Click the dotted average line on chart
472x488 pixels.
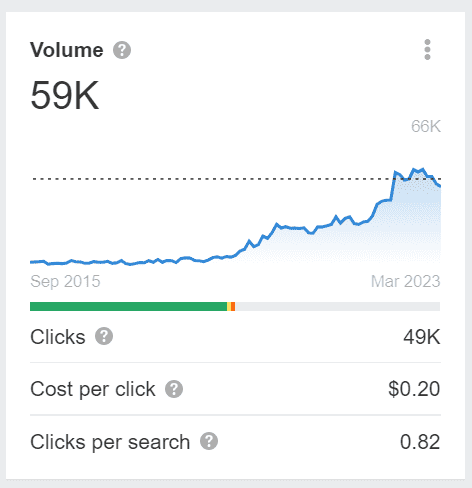[x=213, y=179]
